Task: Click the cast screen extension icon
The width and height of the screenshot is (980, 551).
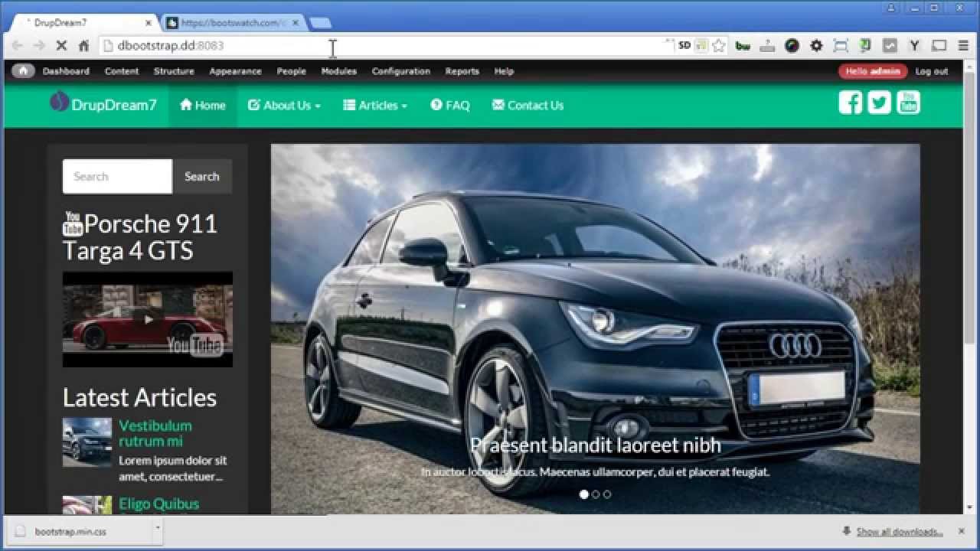Action: [x=939, y=46]
